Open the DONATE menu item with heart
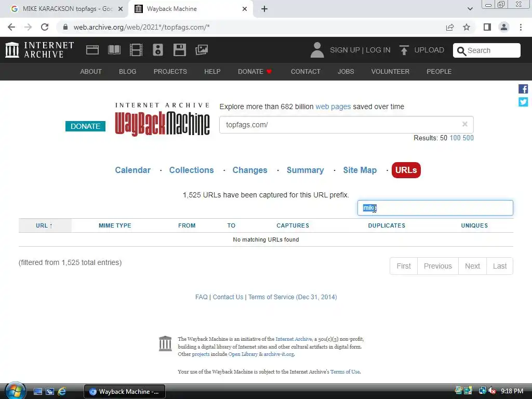532x399 pixels. 255,72
